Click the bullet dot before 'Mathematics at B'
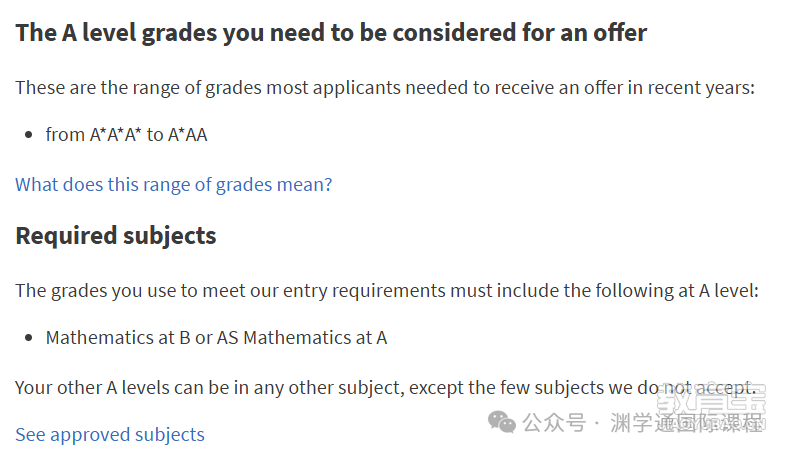The image size is (787, 453). coord(29,338)
